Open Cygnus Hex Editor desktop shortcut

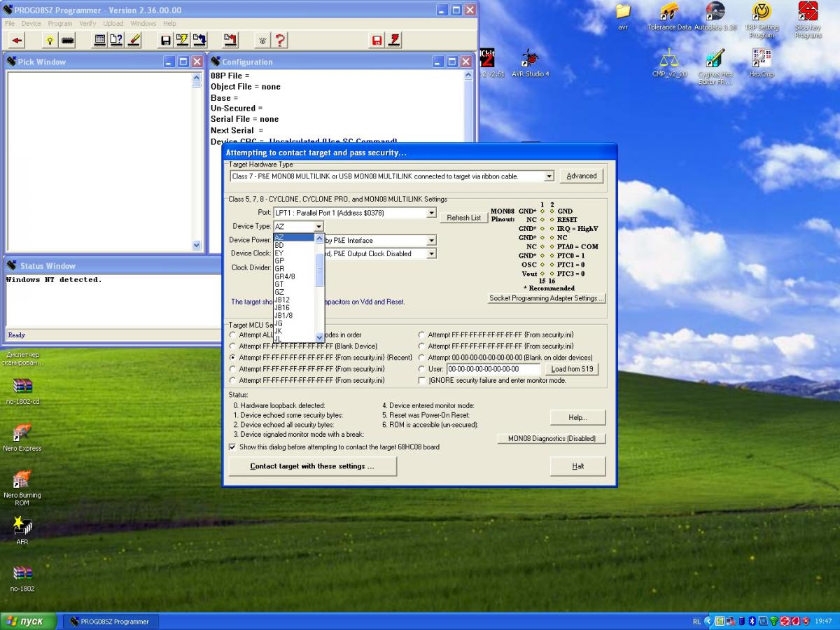pyautogui.click(x=715, y=67)
